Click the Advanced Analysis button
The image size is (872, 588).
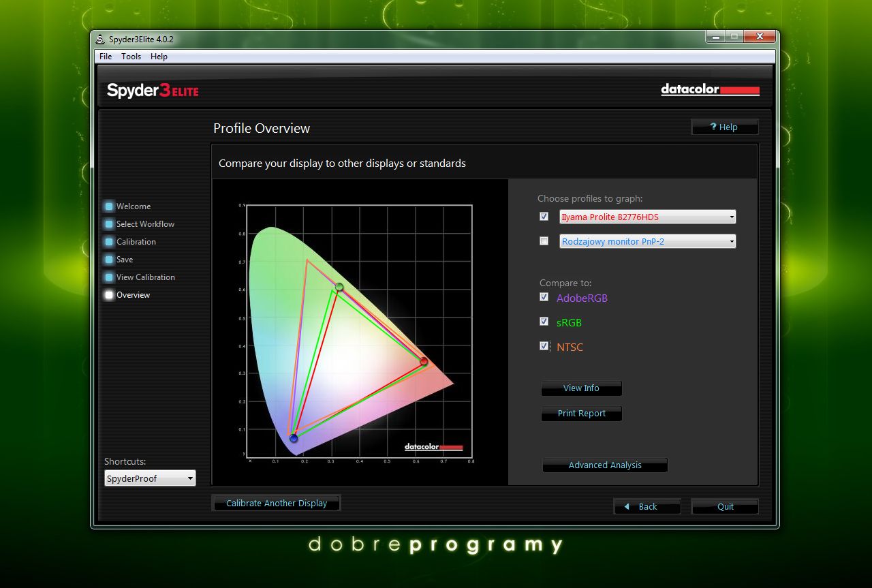tap(605, 465)
